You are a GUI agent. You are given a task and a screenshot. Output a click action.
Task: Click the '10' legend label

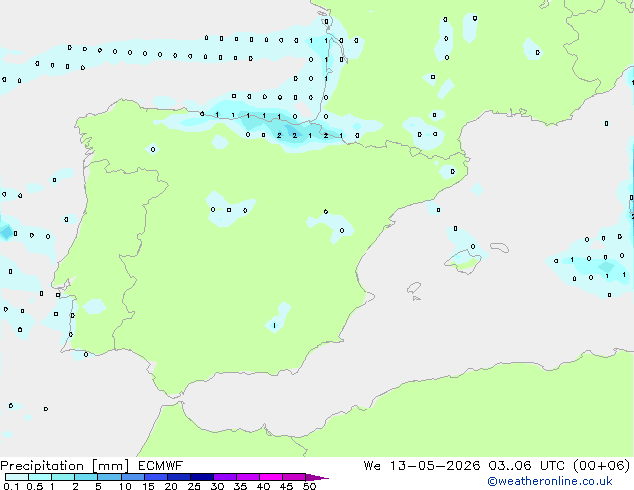[x=125, y=486]
